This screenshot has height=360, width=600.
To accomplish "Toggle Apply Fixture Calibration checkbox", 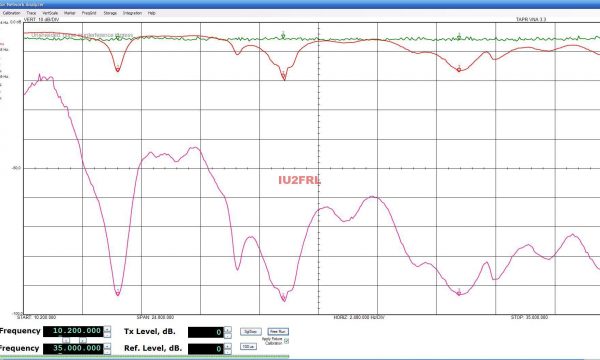I will pos(287,341).
